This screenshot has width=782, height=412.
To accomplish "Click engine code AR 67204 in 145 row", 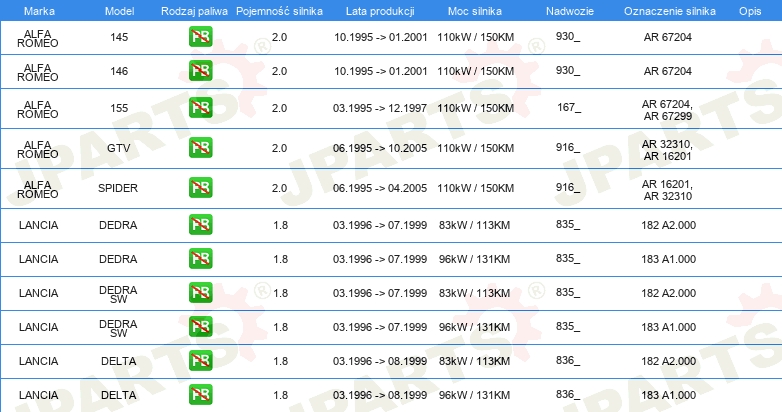I will point(667,37).
